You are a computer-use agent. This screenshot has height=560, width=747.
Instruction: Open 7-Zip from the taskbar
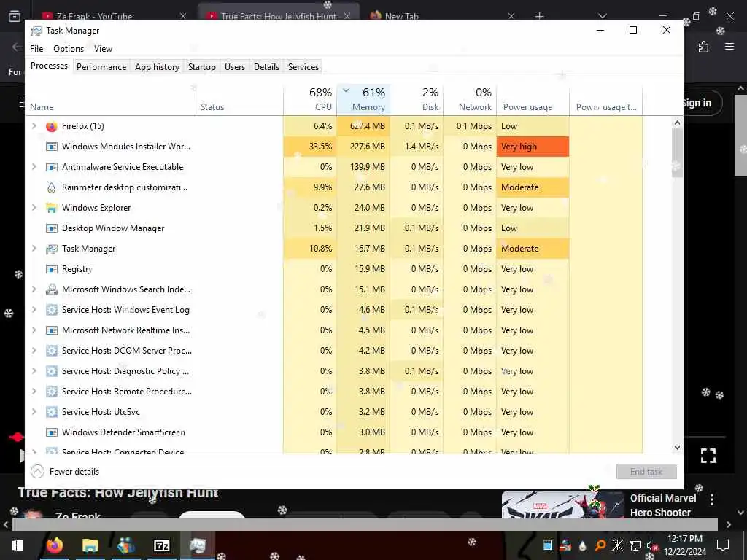click(x=162, y=545)
